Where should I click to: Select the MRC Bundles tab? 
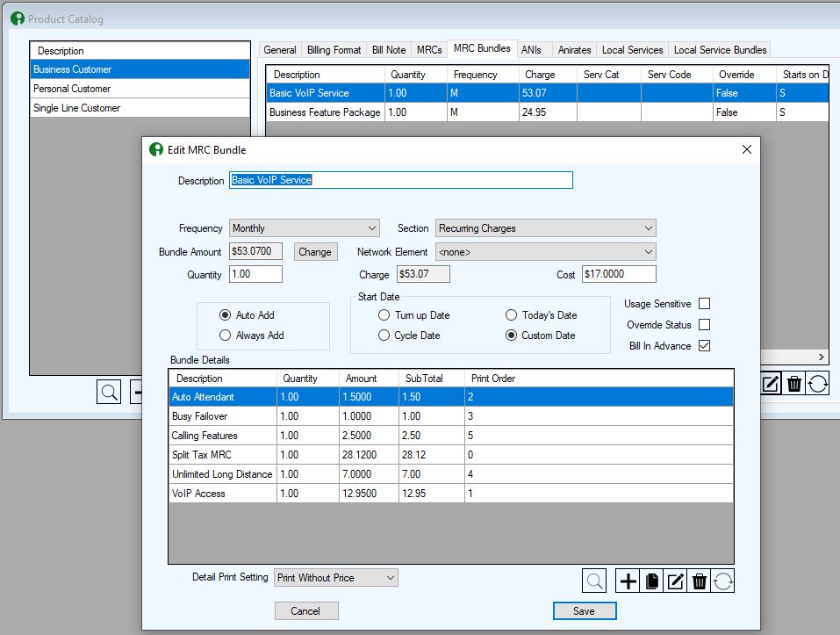[482, 48]
